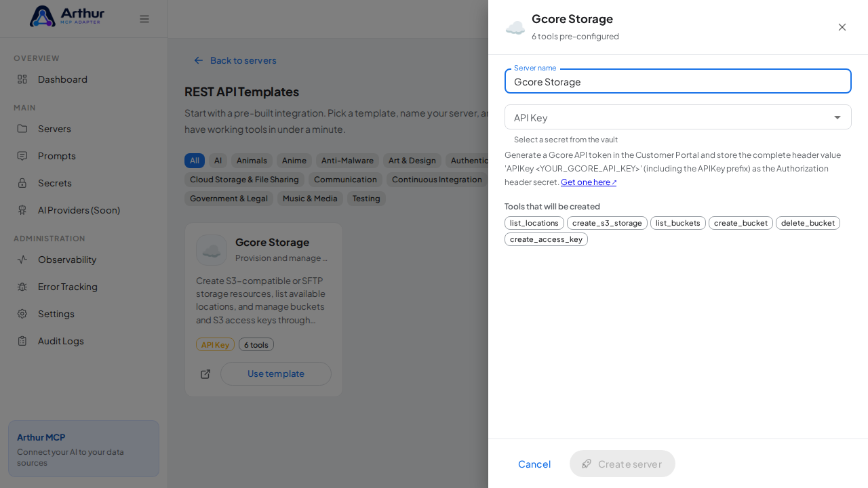Click the Gcore Storage card title
Image resolution: width=868 pixels, height=488 pixels.
[272, 242]
